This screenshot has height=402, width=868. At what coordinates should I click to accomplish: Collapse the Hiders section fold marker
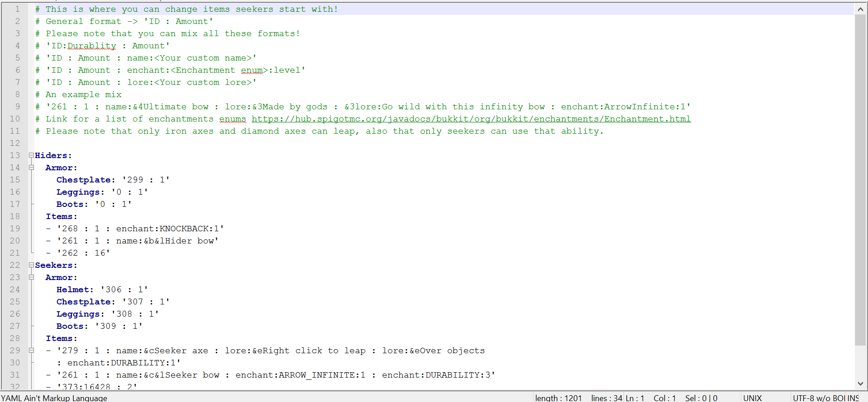pos(31,155)
